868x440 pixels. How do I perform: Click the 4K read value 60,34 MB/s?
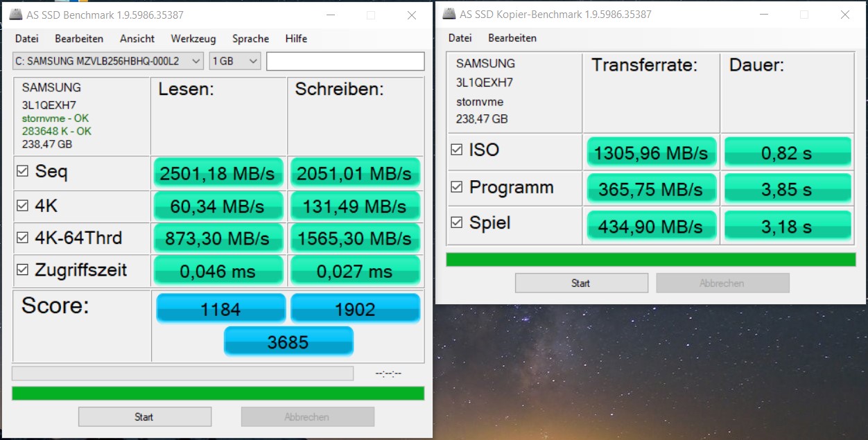point(218,206)
